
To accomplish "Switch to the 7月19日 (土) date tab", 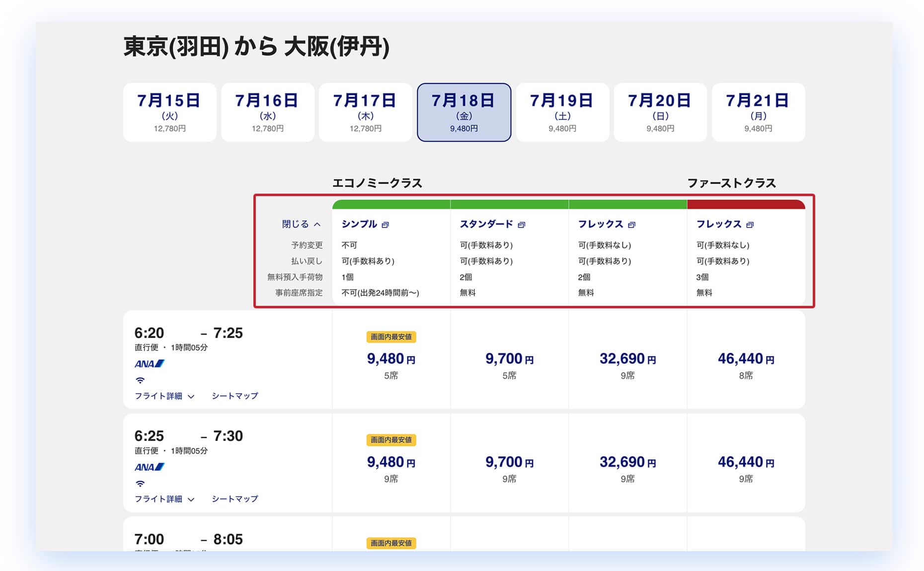I will click(x=562, y=112).
